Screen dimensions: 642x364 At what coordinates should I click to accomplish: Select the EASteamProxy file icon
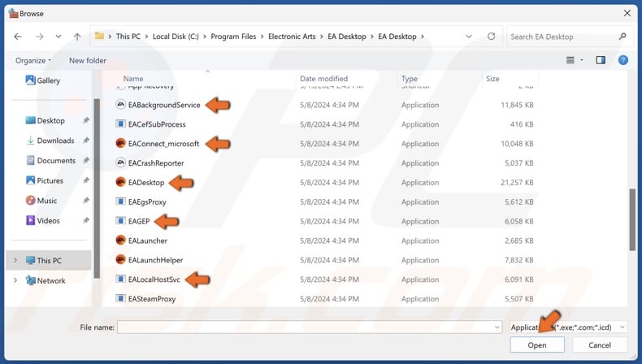120,299
